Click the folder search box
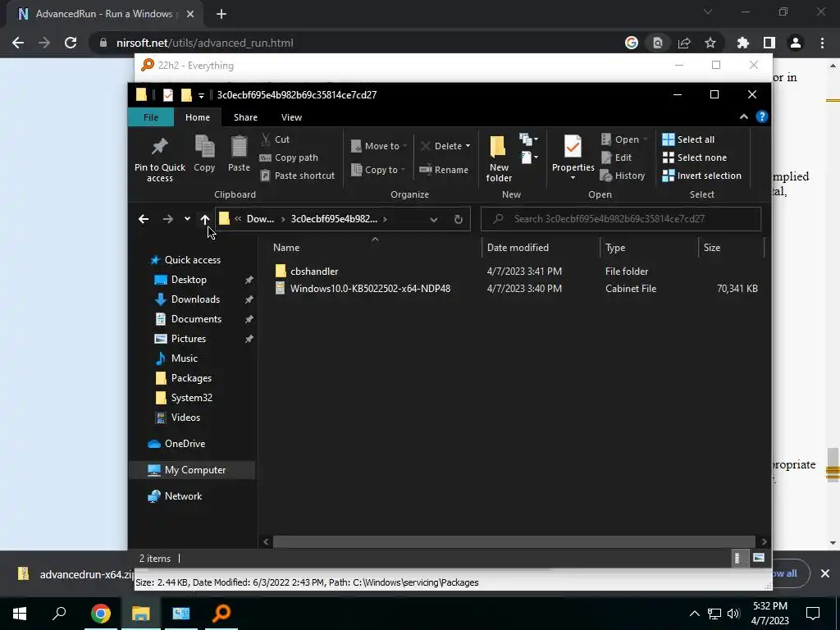Viewport: 840px width, 630px height. click(621, 219)
